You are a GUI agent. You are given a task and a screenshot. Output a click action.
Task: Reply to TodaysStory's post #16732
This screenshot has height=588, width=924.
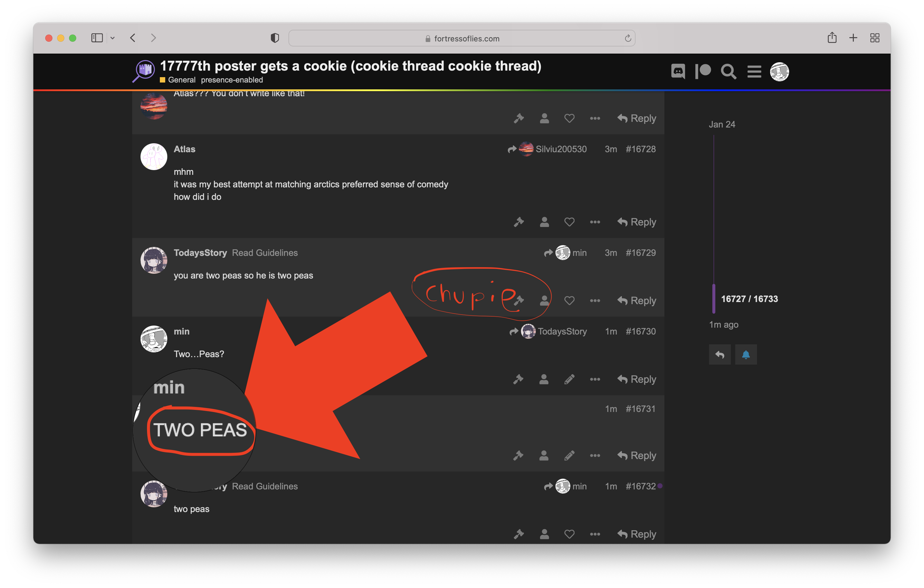pos(637,534)
